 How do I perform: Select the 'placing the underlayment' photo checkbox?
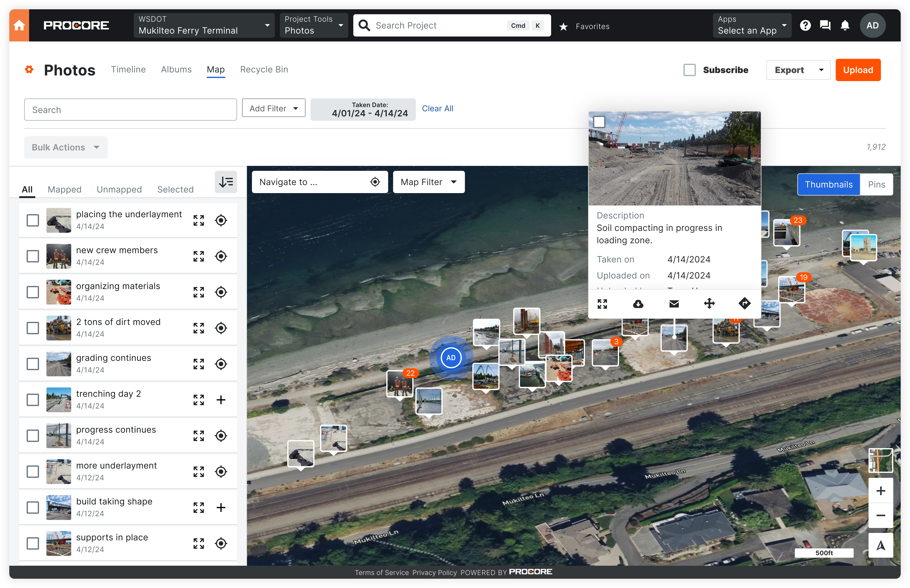click(x=33, y=220)
